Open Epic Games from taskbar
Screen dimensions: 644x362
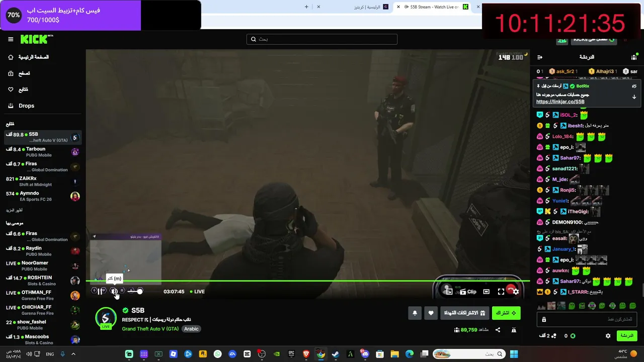(291, 354)
